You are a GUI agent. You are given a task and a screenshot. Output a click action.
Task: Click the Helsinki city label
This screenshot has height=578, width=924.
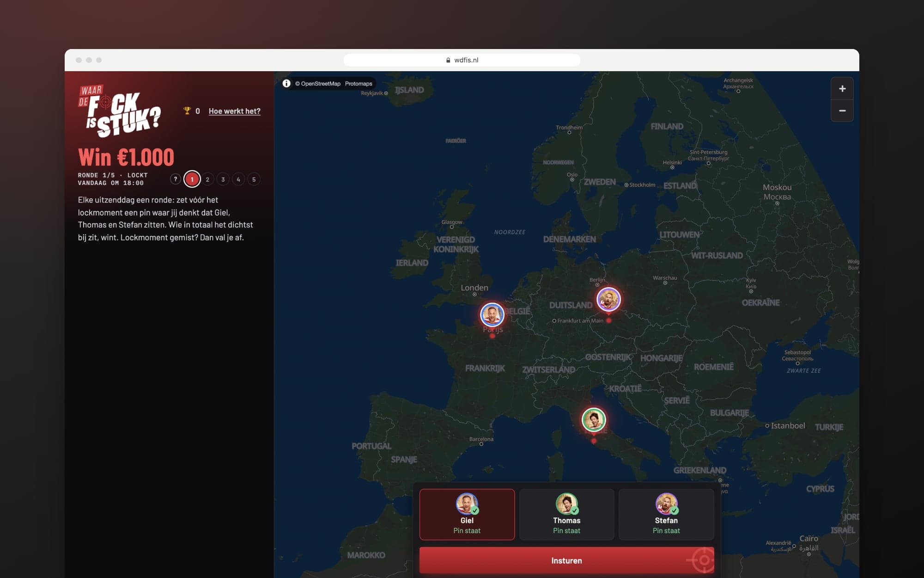[x=672, y=162]
